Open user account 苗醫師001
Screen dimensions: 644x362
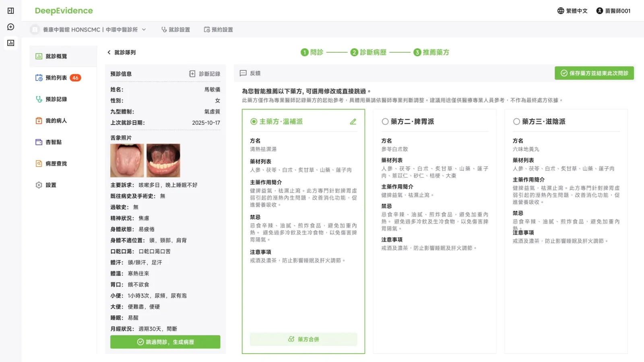pos(613,11)
